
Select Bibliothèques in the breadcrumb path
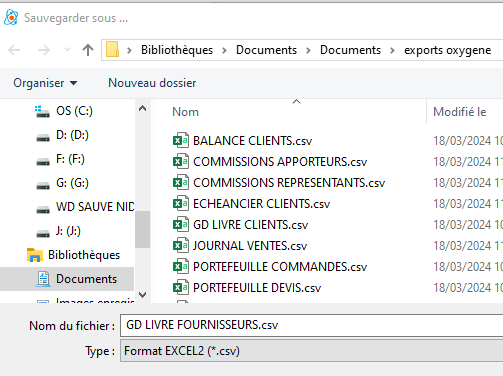177,50
